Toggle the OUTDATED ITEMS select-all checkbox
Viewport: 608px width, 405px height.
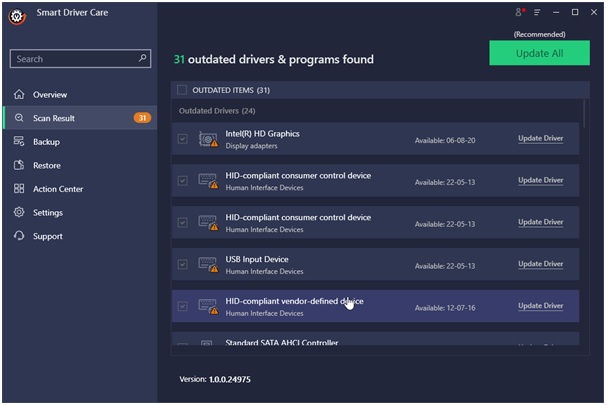pos(181,90)
